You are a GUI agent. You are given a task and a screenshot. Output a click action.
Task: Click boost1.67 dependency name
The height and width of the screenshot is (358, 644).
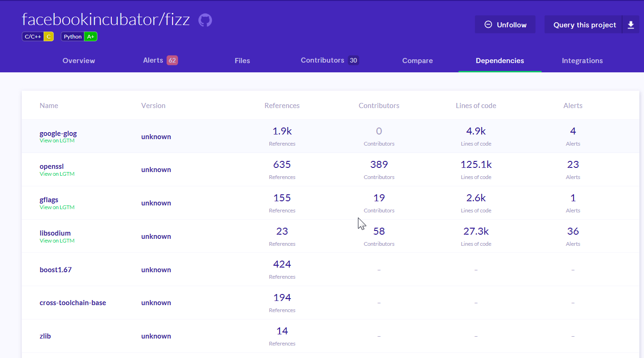pyautogui.click(x=56, y=269)
